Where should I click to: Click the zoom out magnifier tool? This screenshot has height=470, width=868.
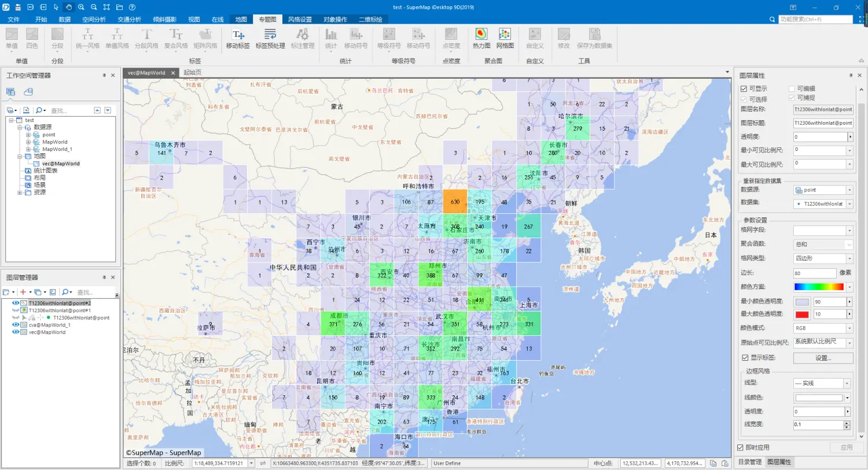(x=94, y=8)
